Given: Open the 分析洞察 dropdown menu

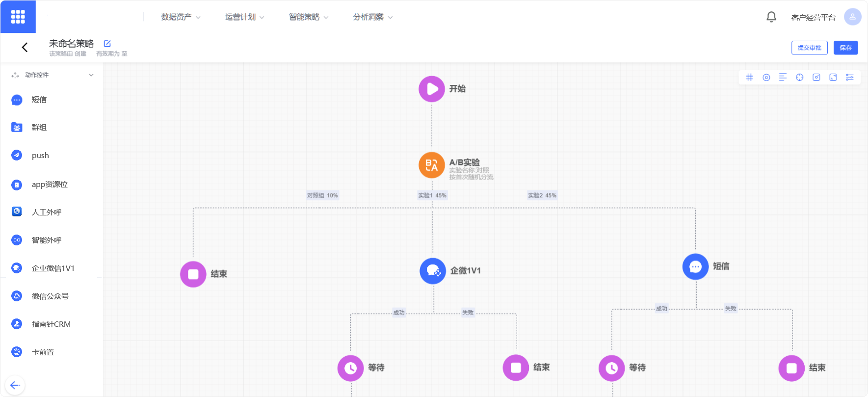Looking at the screenshot, I should (372, 17).
